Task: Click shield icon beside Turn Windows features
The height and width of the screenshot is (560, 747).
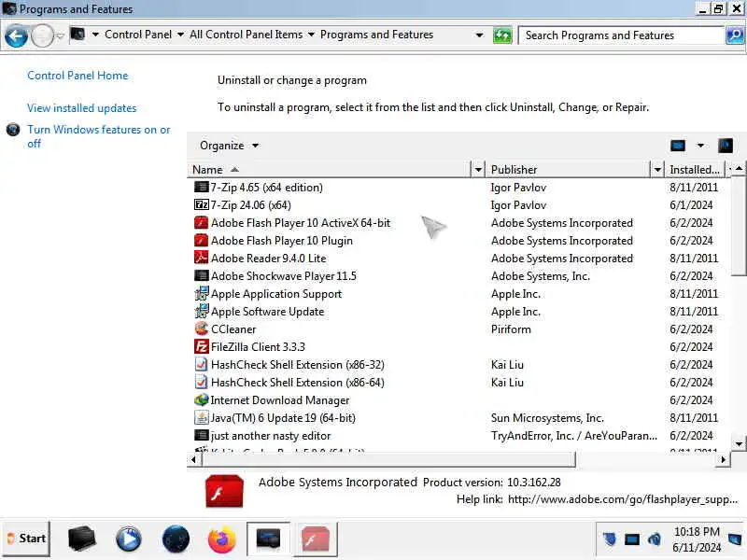Action: click(13, 130)
